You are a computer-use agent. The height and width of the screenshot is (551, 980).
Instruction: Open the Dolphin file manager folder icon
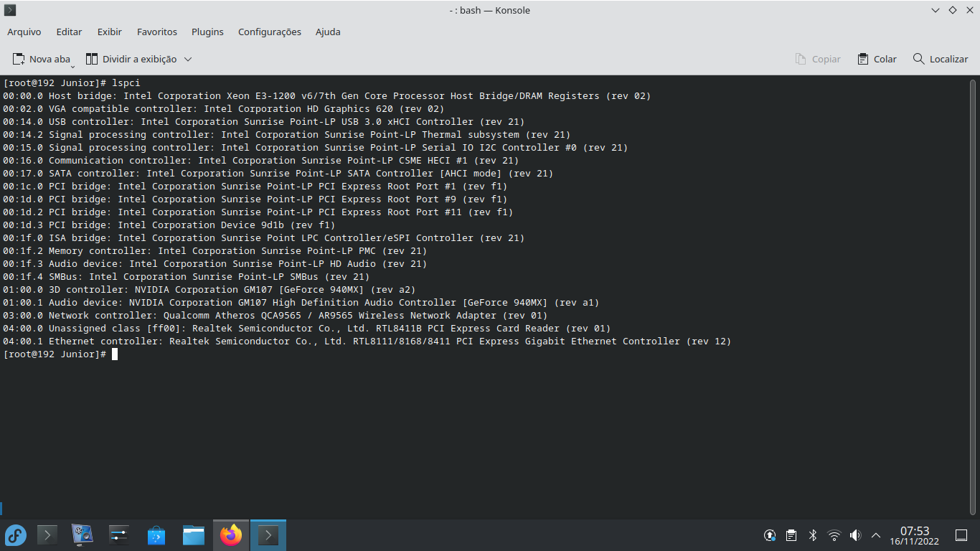point(194,534)
